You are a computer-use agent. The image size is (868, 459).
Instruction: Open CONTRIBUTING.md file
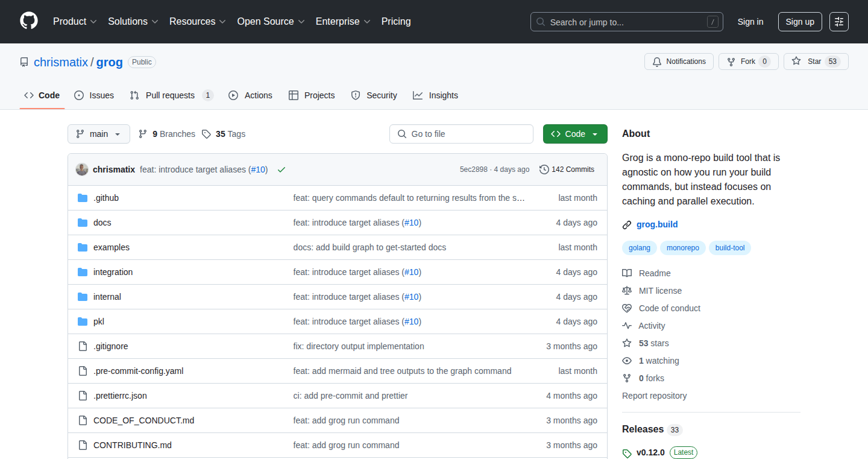(133, 445)
